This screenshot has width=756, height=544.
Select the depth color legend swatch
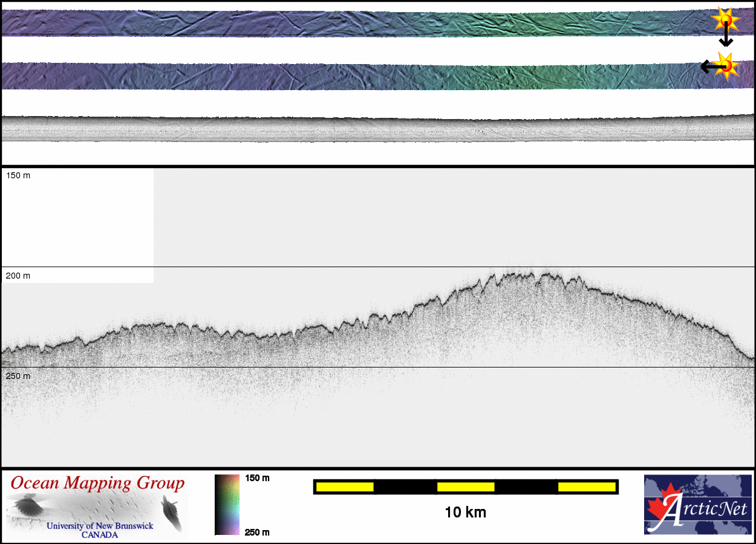(x=227, y=505)
